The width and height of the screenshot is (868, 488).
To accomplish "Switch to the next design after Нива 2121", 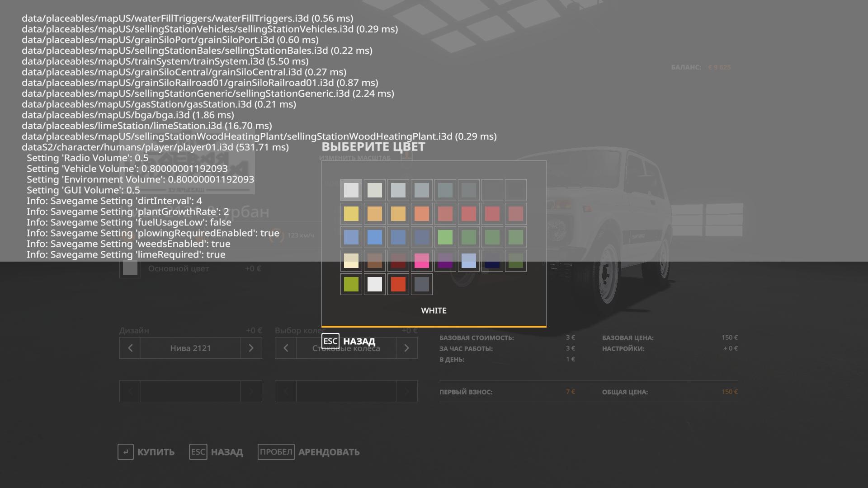I will click(x=251, y=348).
